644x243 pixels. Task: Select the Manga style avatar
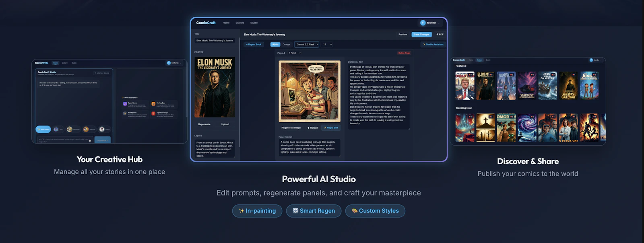[102, 129]
